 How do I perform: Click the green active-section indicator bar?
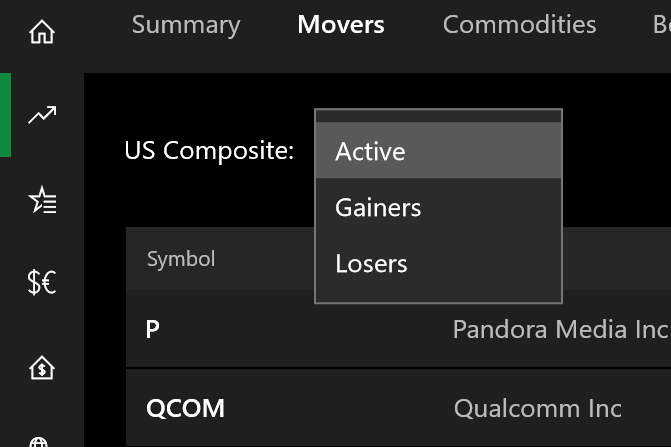6,115
